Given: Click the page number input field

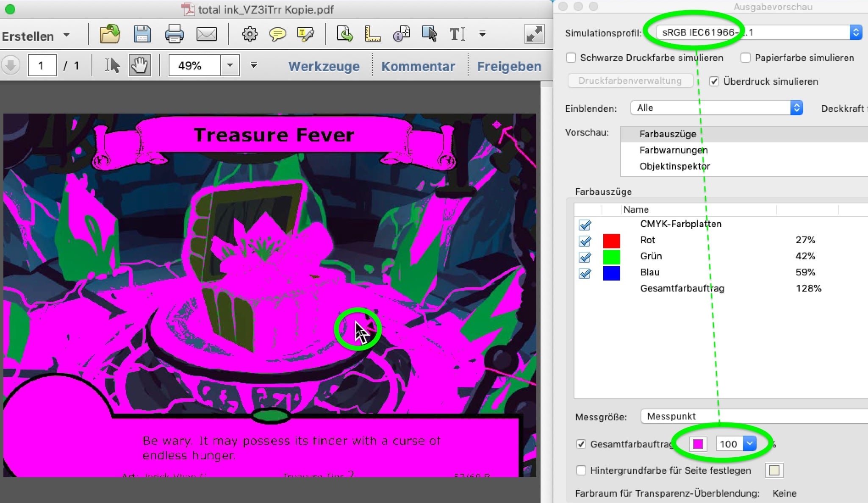Looking at the screenshot, I should [42, 65].
